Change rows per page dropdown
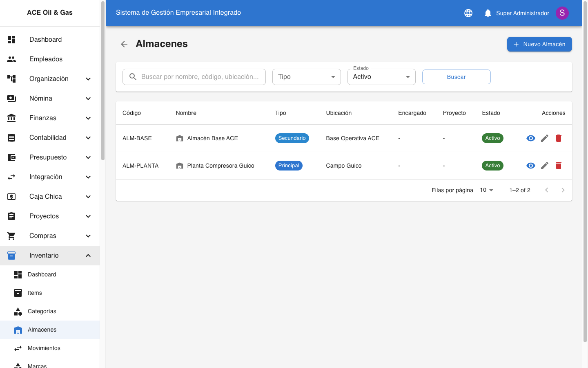Image resolution: width=588 pixels, height=368 pixels. 487,190
